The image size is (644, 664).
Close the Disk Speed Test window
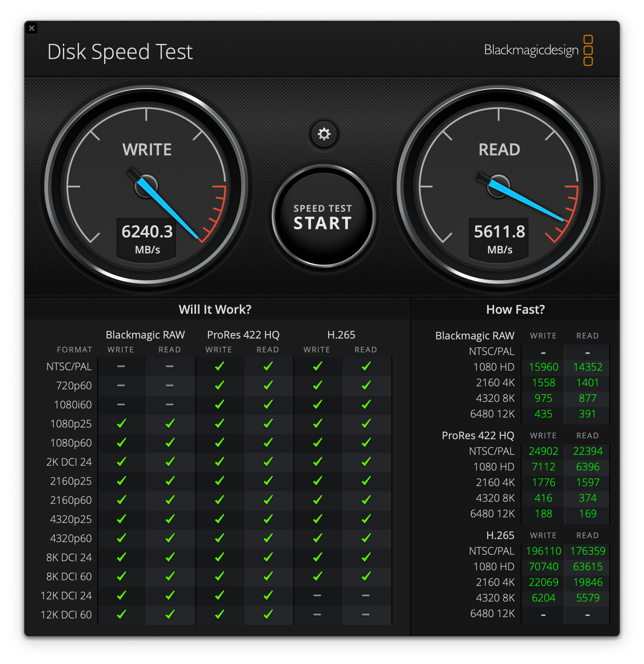32,28
